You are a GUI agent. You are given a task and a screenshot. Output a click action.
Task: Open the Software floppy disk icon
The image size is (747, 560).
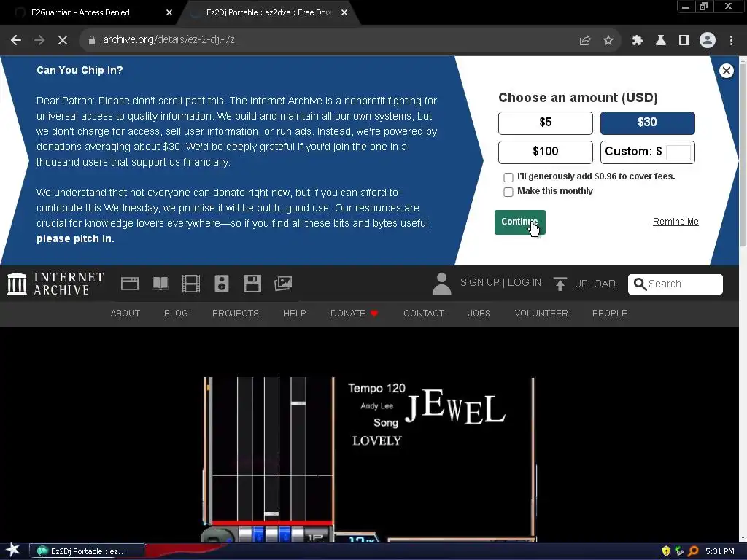click(x=252, y=284)
